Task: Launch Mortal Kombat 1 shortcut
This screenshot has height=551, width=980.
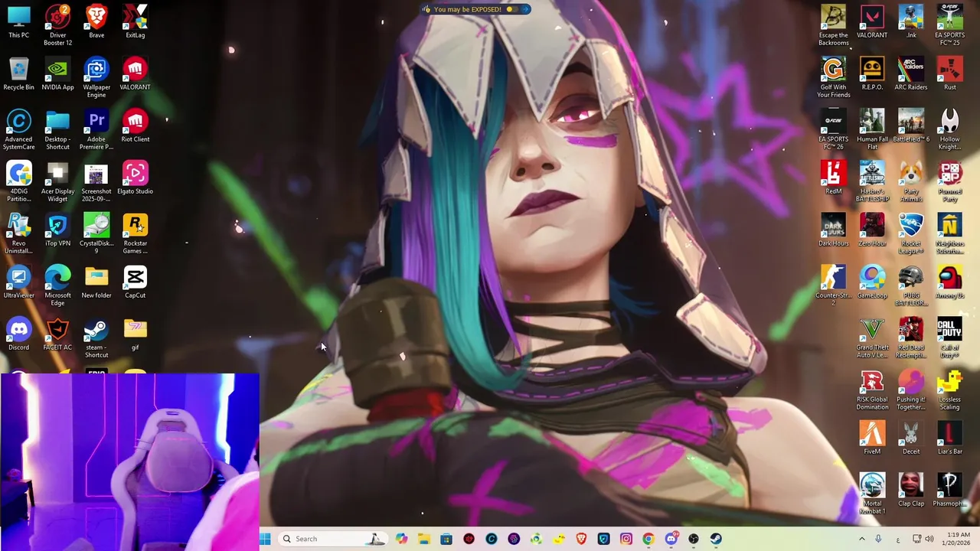Action: 872,494
